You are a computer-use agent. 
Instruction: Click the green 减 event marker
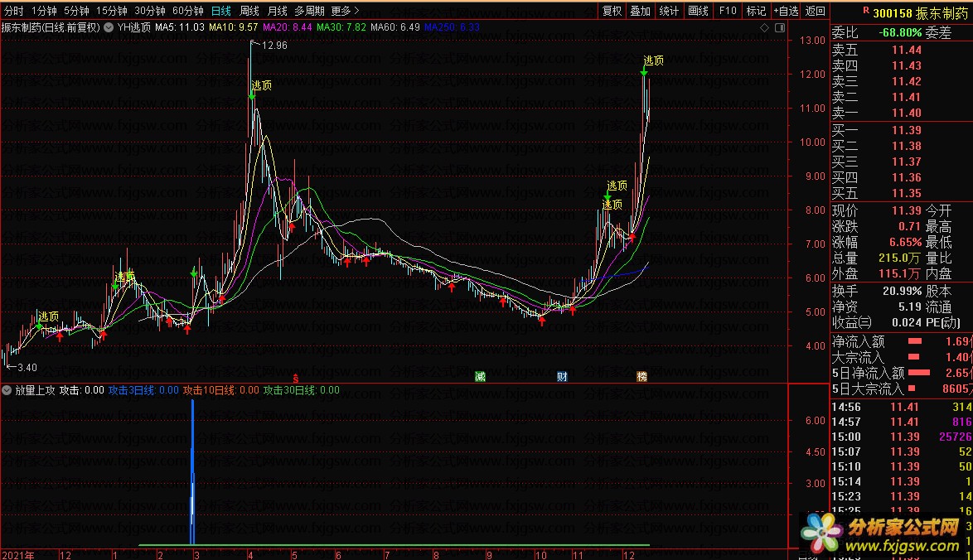[481, 376]
